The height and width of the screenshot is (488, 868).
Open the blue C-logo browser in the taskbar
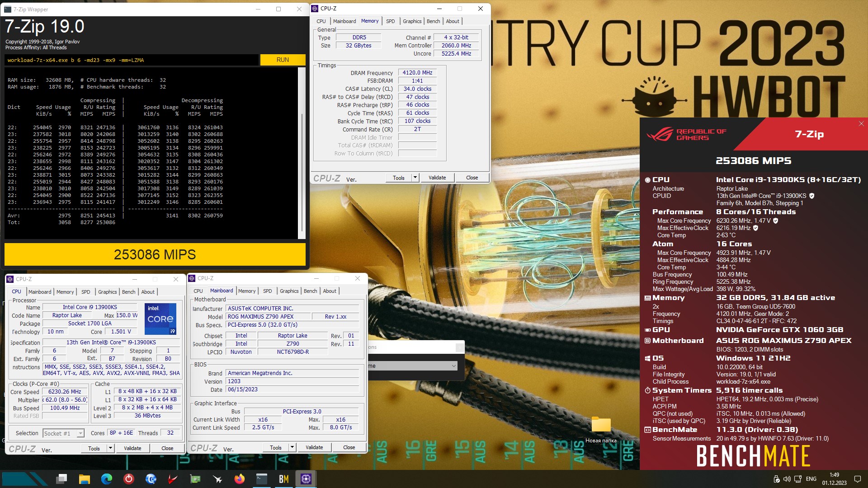click(x=151, y=479)
